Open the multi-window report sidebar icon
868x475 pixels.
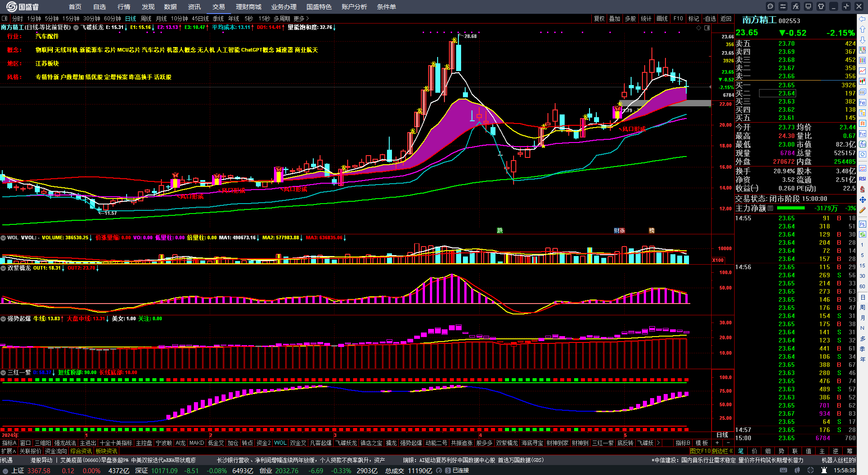[863, 92]
